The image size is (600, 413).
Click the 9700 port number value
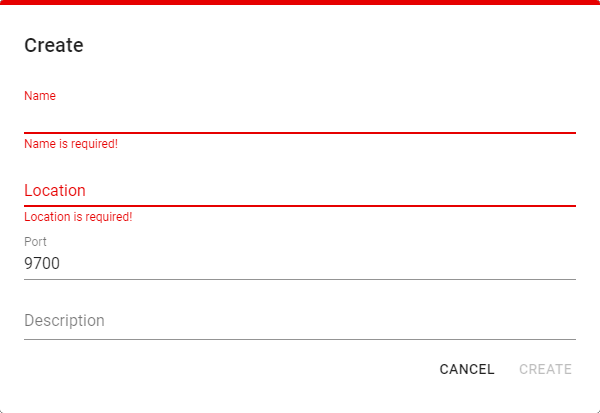click(x=42, y=264)
